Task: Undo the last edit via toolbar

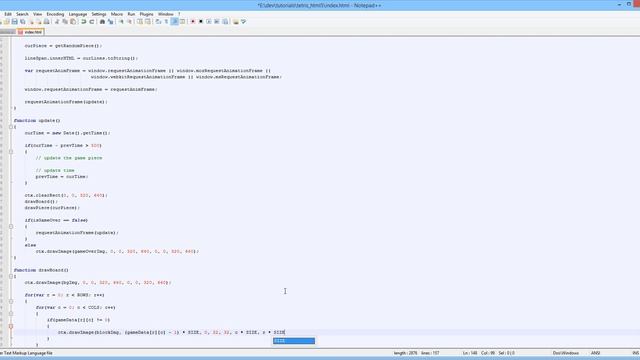Action: click(x=83, y=22)
